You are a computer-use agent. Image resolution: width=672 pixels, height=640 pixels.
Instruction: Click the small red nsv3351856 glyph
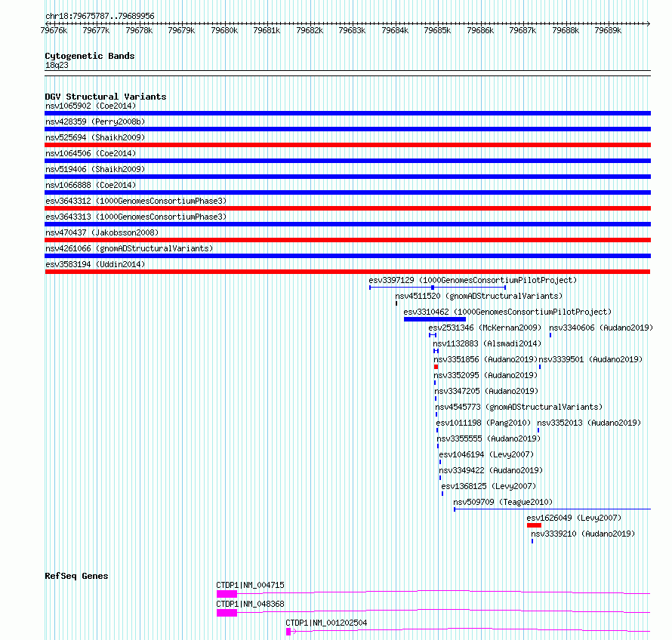[x=436, y=367]
